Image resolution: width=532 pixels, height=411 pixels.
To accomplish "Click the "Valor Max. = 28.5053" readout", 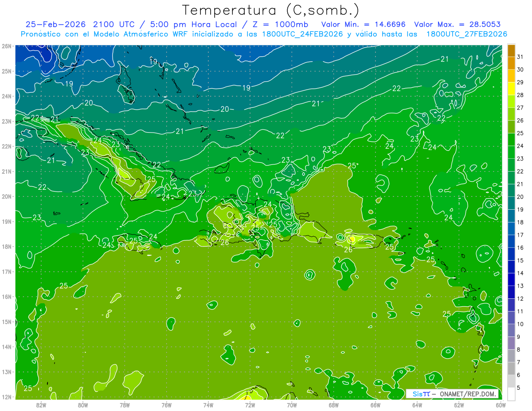I will point(458,24).
